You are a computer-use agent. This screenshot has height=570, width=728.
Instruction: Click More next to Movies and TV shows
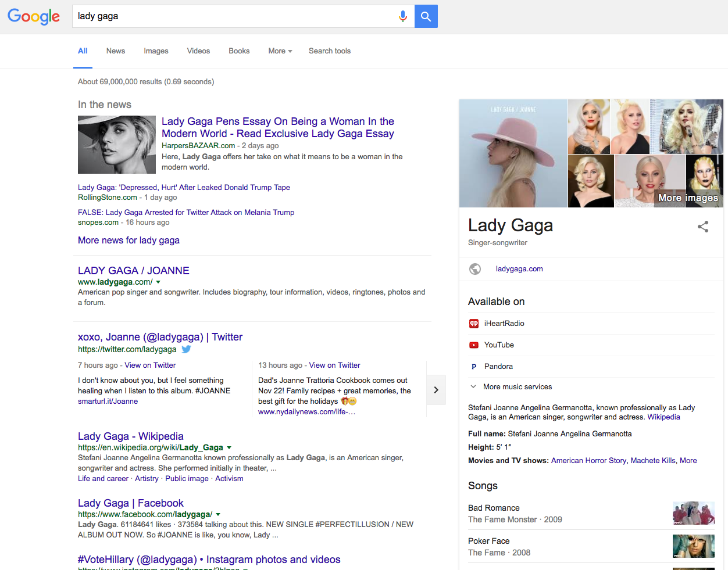688,461
